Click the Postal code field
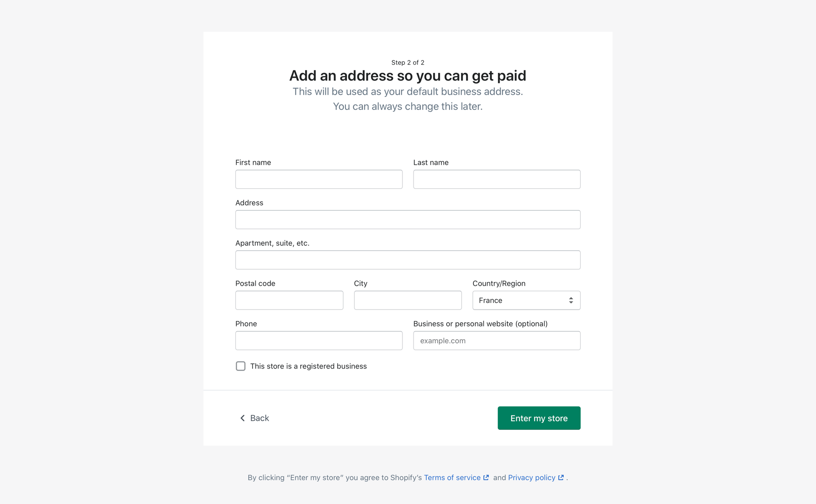This screenshot has width=816, height=504. 289,300
